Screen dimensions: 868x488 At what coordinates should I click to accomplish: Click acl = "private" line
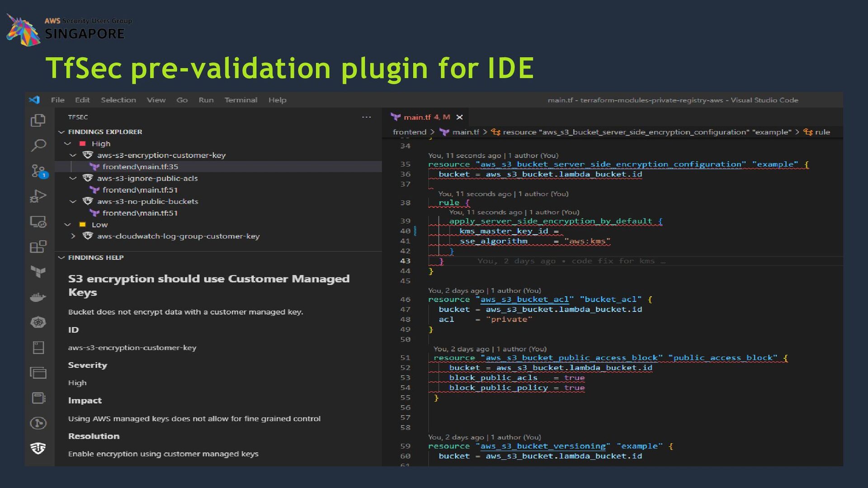click(x=486, y=319)
